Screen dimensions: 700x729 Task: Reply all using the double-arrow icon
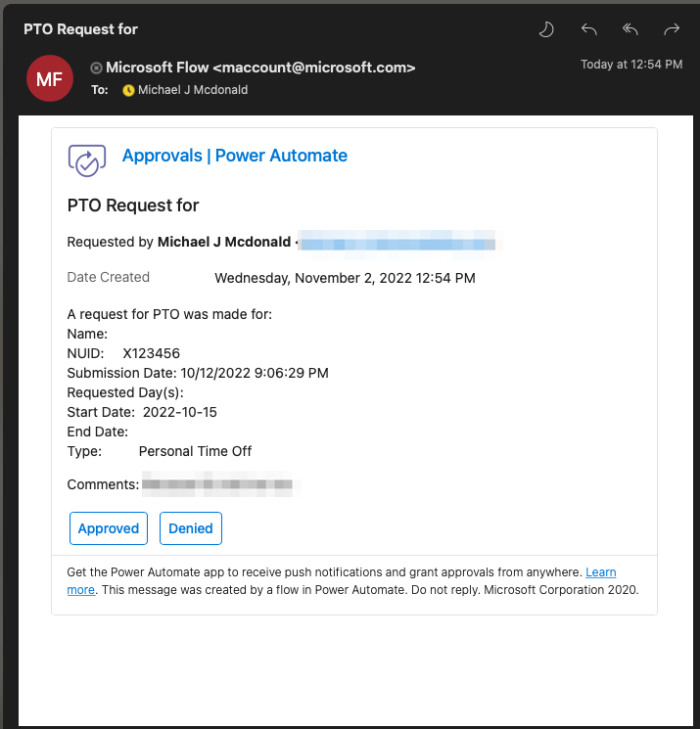pos(630,29)
